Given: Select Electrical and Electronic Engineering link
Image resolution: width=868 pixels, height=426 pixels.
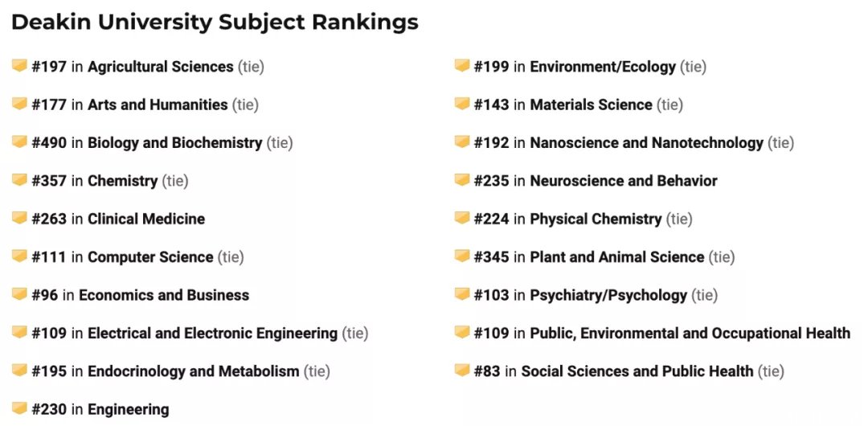Looking at the screenshot, I should [x=212, y=334].
